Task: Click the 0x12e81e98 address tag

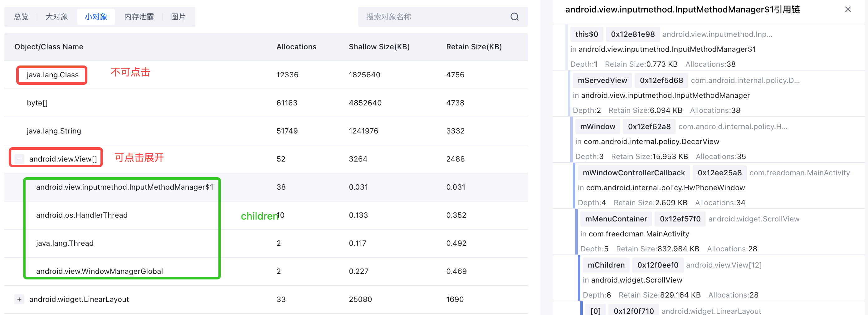Action: [x=632, y=34]
